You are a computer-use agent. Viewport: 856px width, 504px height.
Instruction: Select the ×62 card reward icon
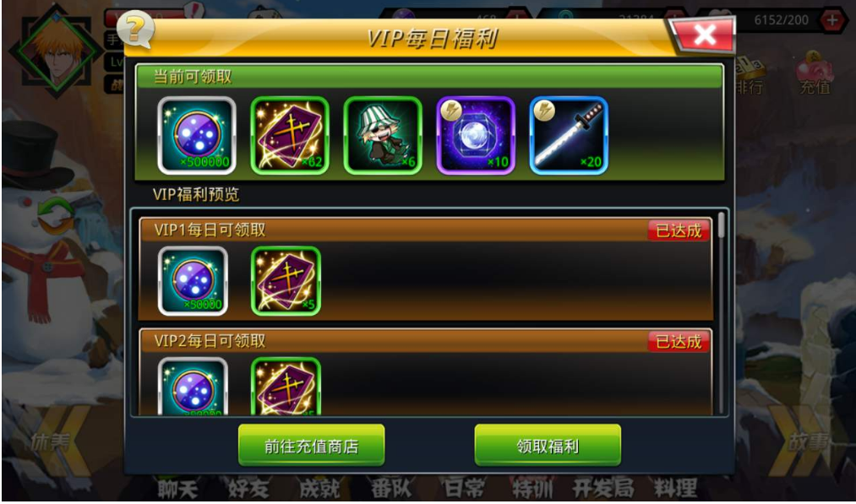[x=290, y=135]
